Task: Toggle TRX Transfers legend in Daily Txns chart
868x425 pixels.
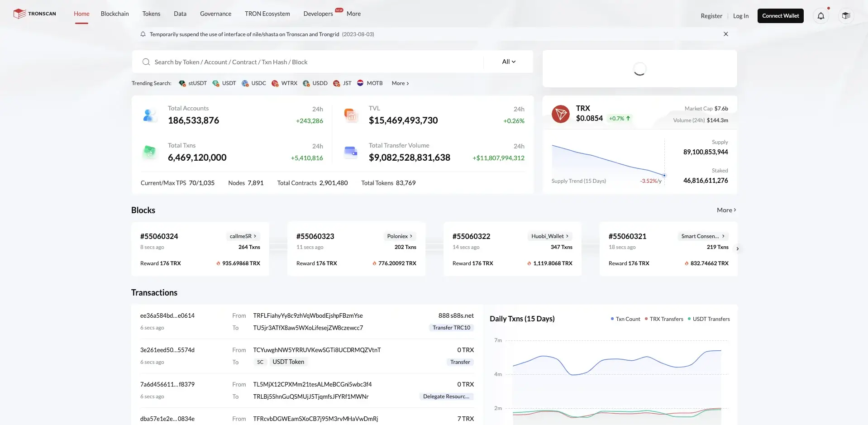Action: (x=664, y=319)
